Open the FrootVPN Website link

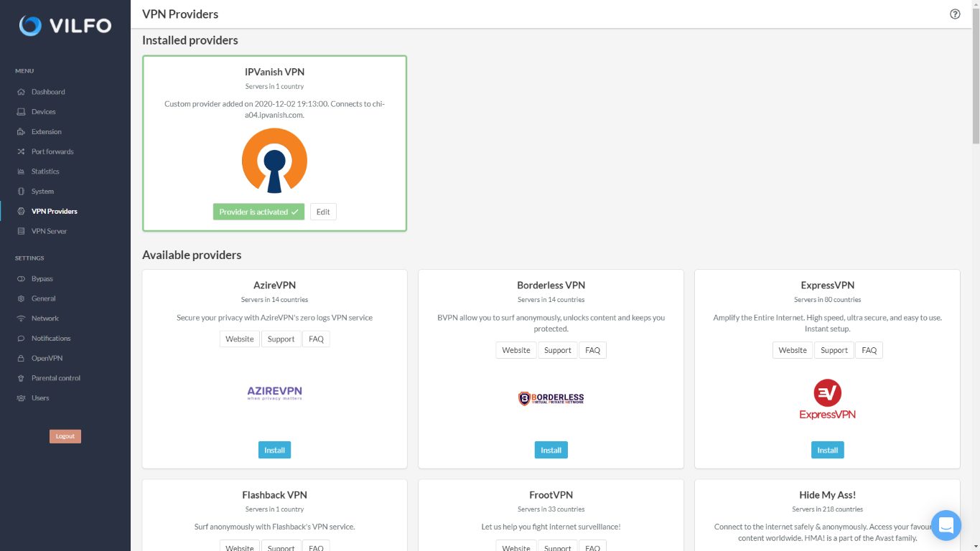tap(516, 547)
